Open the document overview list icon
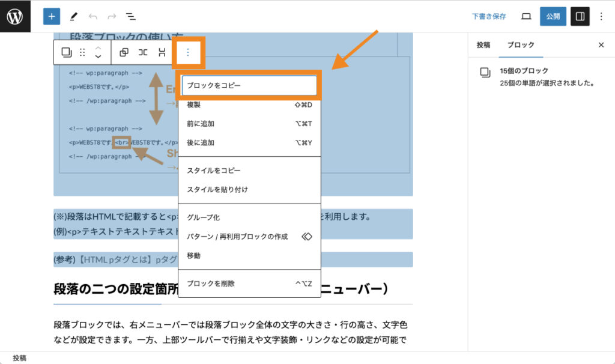 coord(130,16)
